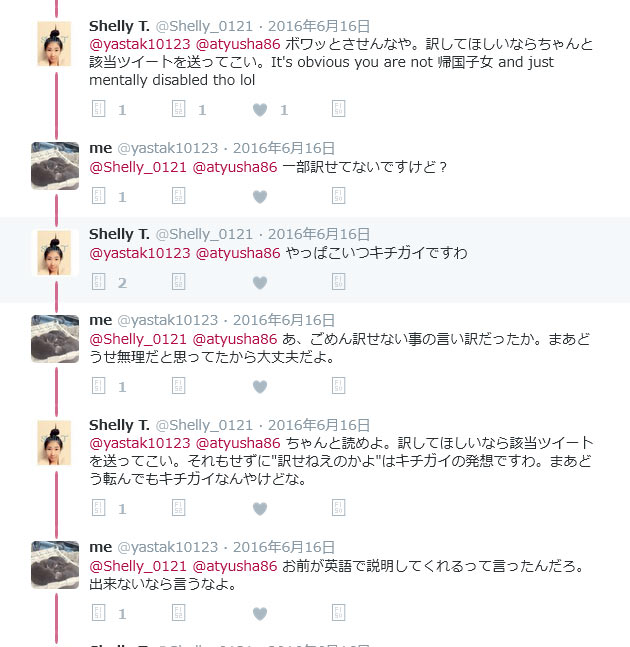The width and height of the screenshot is (630, 647).
Task: Reply to Shelly's "ちゃんと読めよ" tweet
Action: coord(98,508)
